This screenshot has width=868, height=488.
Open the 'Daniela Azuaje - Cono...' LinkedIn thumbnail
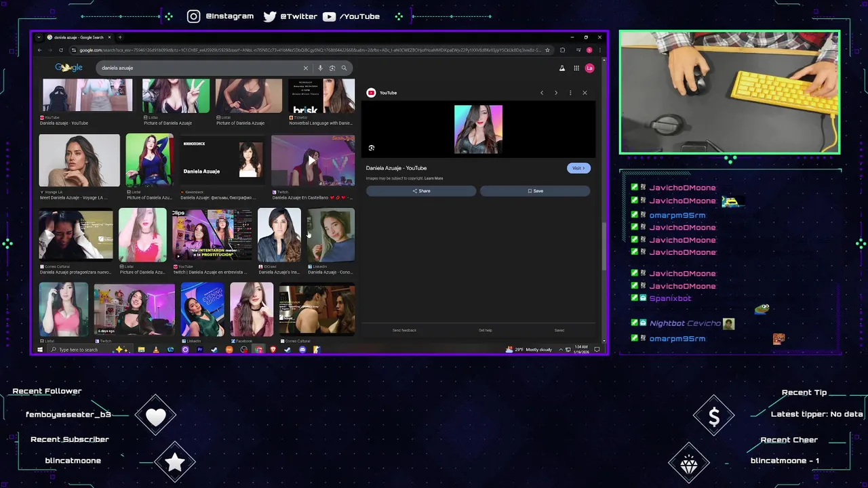(331, 235)
